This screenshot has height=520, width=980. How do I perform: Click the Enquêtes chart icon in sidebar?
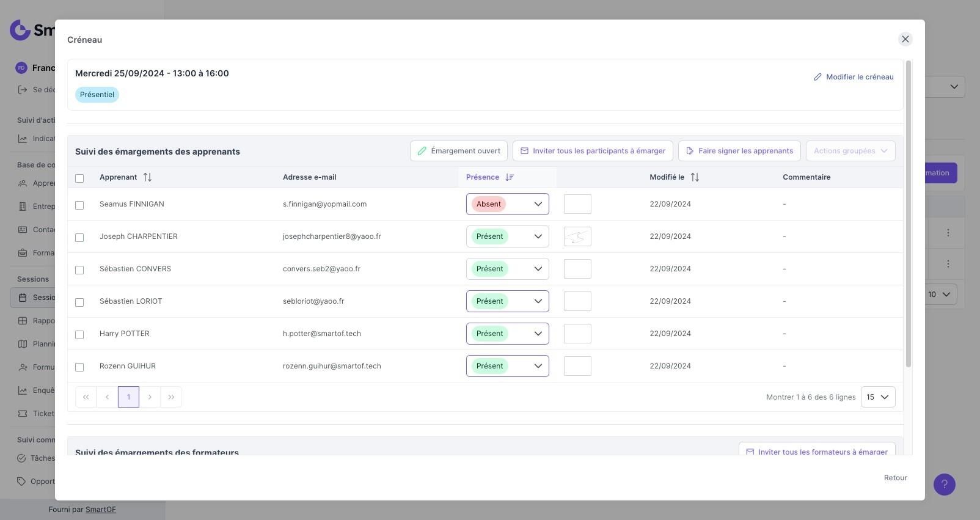point(23,390)
